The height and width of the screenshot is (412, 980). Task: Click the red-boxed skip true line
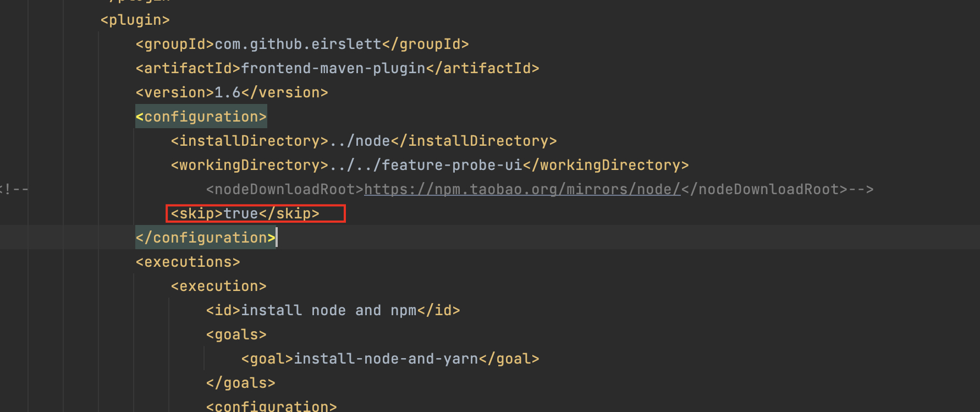tap(245, 213)
